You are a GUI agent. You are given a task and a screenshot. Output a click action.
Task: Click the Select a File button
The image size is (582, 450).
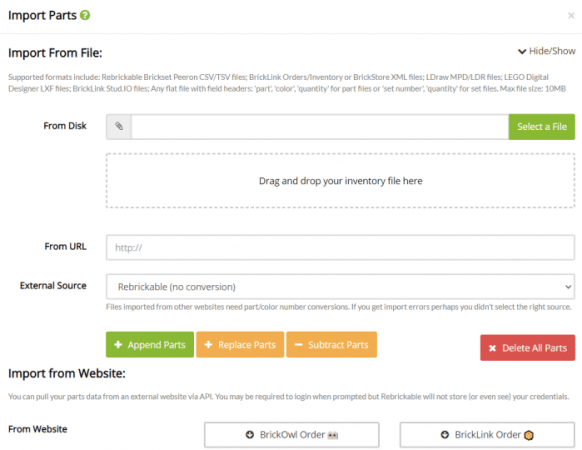tap(542, 127)
